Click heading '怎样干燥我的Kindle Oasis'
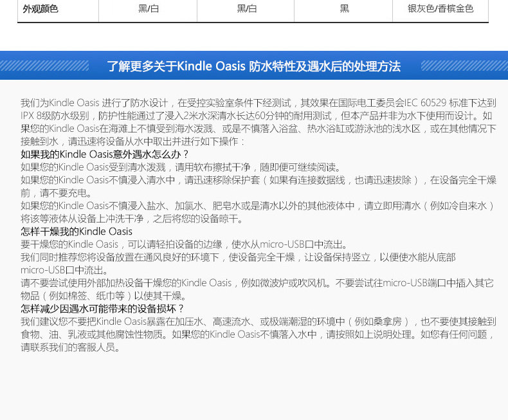Screen dimensions: 508x420 [77, 232]
